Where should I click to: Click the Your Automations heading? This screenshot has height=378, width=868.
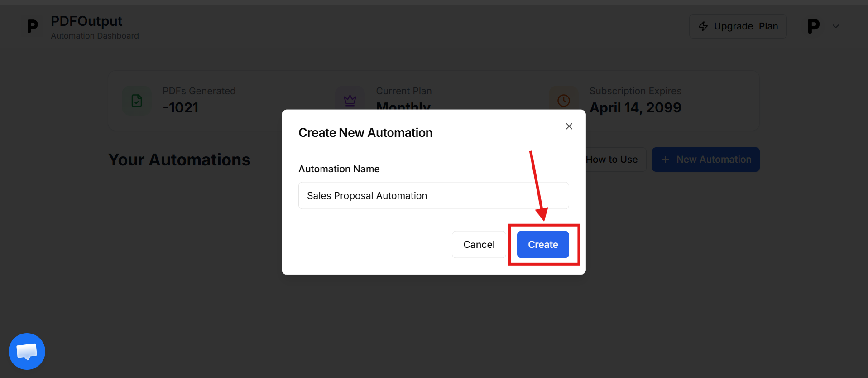tap(179, 160)
